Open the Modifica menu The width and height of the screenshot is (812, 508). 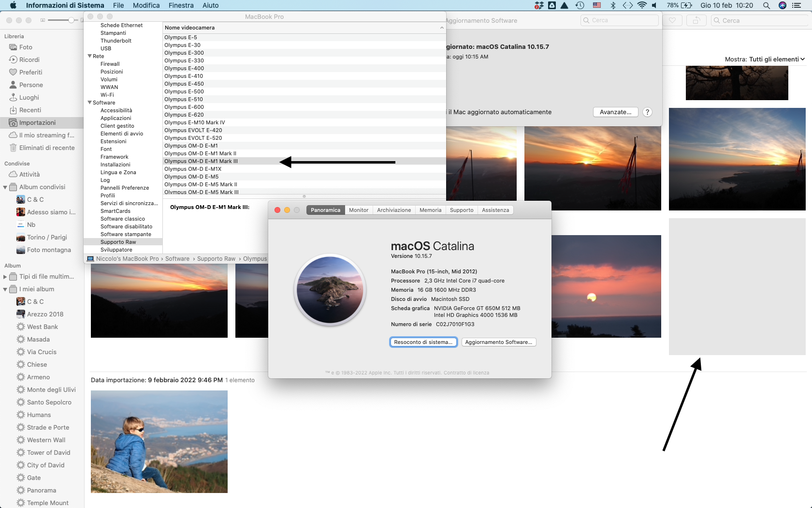pyautogui.click(x=146, y=5)
